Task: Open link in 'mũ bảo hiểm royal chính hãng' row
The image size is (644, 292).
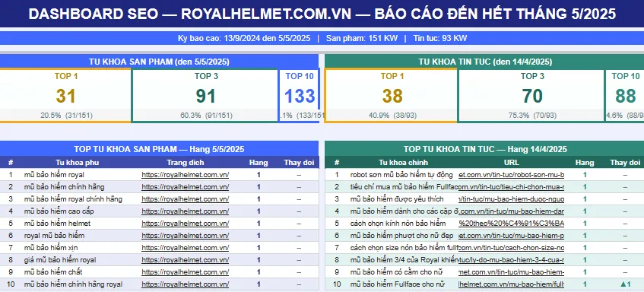Action: [186, 199]
